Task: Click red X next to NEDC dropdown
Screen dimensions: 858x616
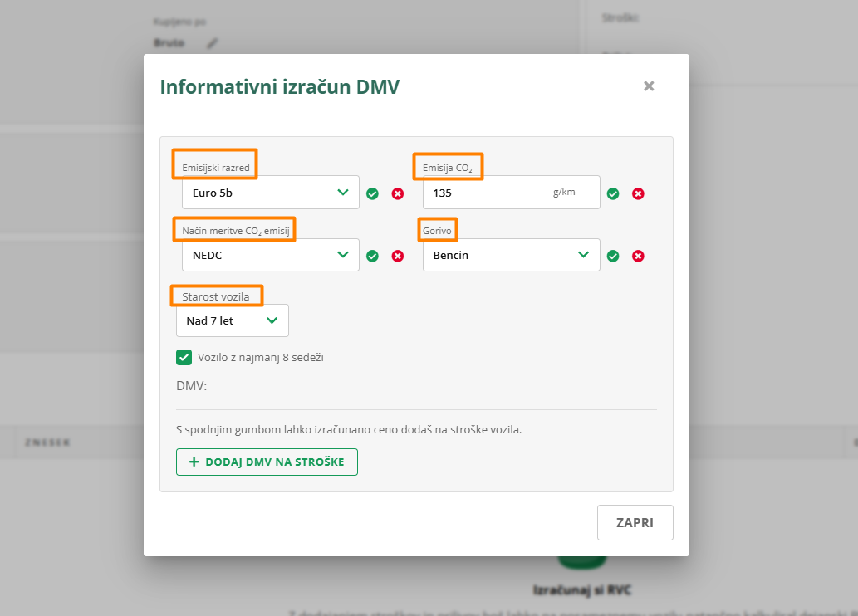Action: pos(398,256)
